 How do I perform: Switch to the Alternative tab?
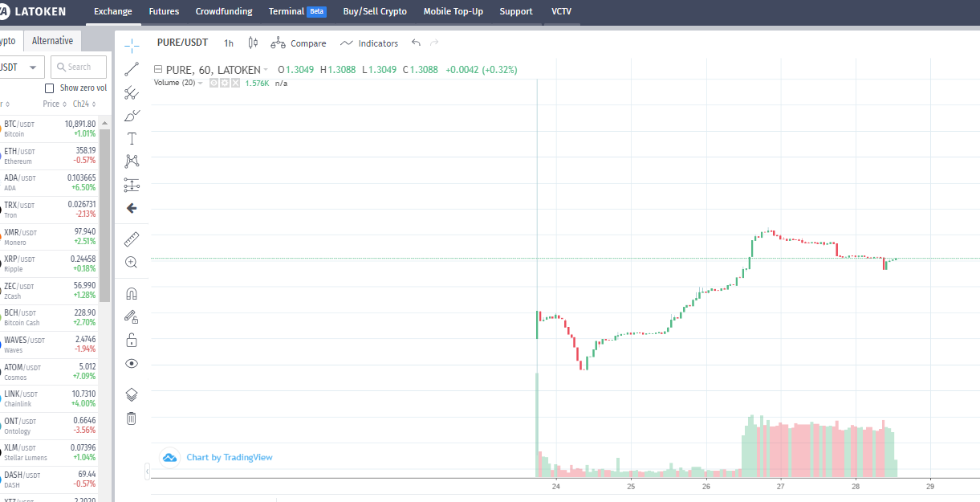click(52, 41)
